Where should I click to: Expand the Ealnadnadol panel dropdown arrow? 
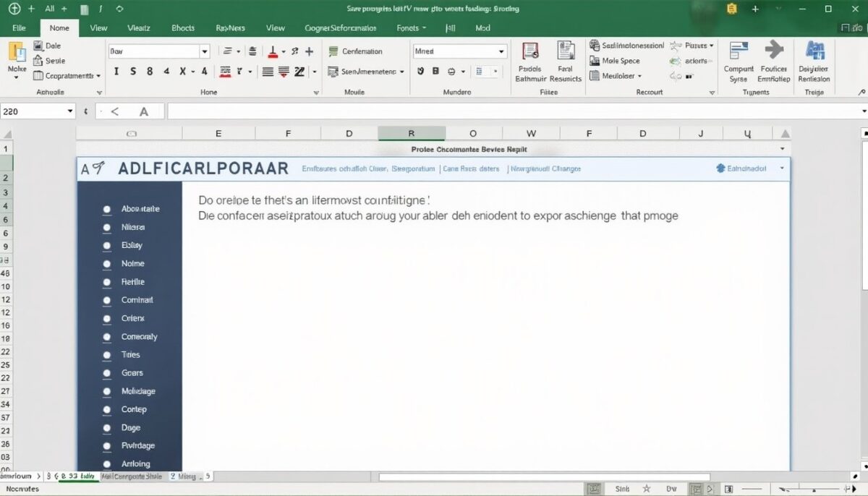[782, 168]
